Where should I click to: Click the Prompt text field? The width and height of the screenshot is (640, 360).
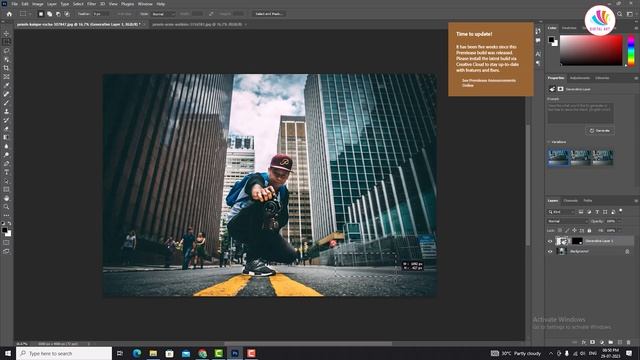coord(580,113)
